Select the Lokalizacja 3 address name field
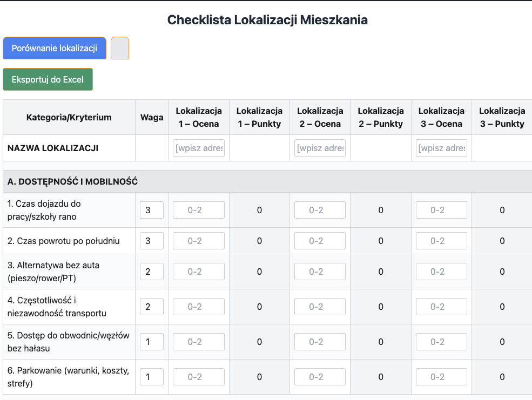Image resolution: width=532 pixels, height=400 pixels. 441,148
